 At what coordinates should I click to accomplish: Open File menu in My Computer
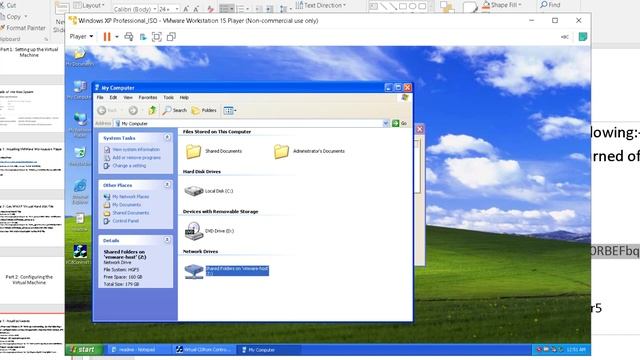coord(100,98)
